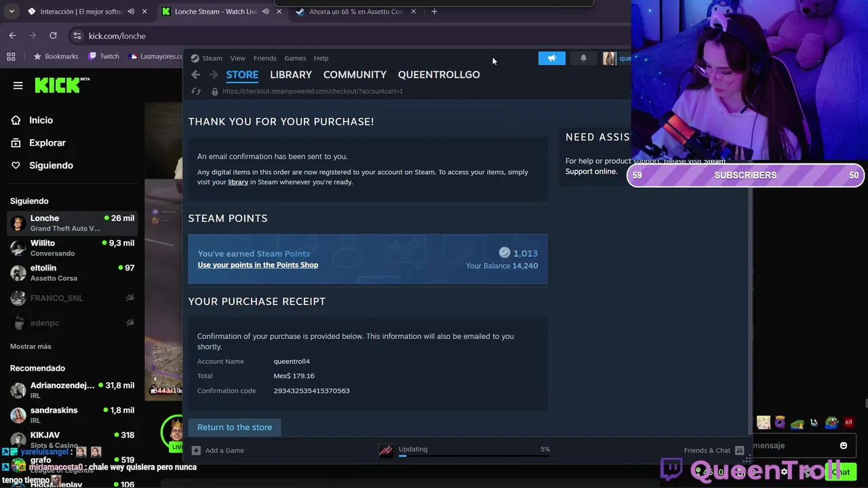Select the account name queentroll4
868x488 pixels.
tap(292, 361)
